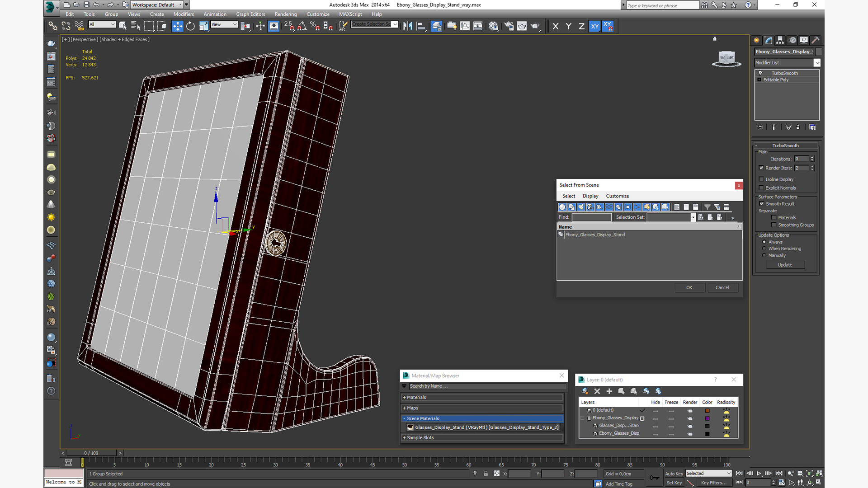Open the Material Editor icon
868x488 pixels.
coord(493,26)
